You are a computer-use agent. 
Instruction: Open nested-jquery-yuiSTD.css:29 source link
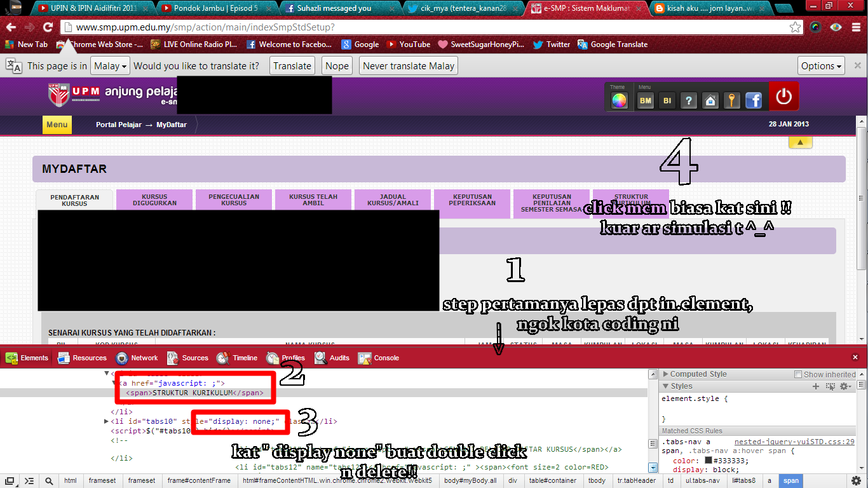[794, 442]
